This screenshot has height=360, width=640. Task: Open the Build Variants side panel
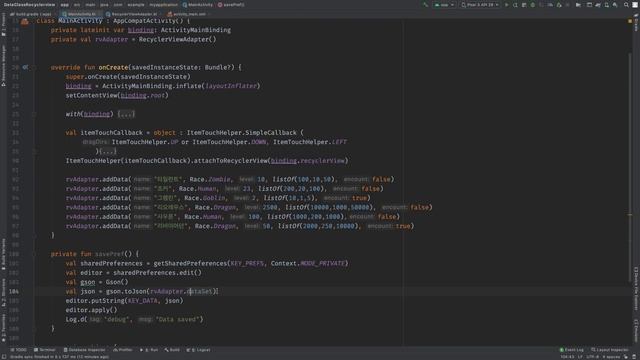pos(4,254)
